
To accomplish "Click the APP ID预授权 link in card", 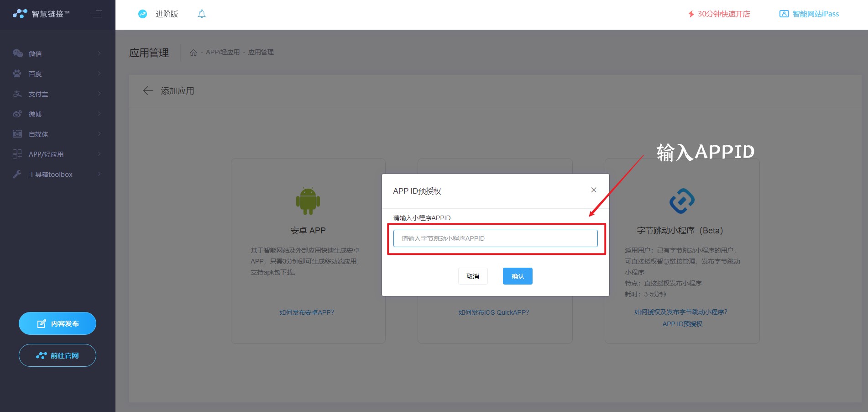I will pyautogui.click(x=682, y=324).
